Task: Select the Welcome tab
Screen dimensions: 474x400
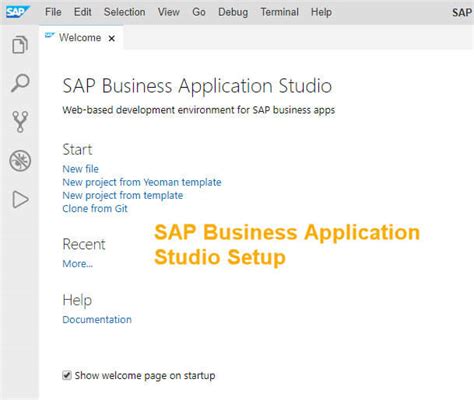Action: [x=80, y=38]
